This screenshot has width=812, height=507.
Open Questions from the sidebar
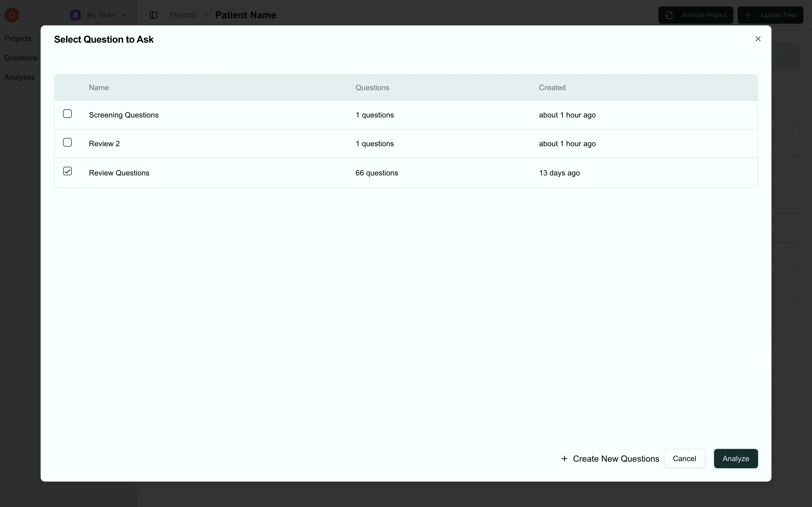point(21,58)
